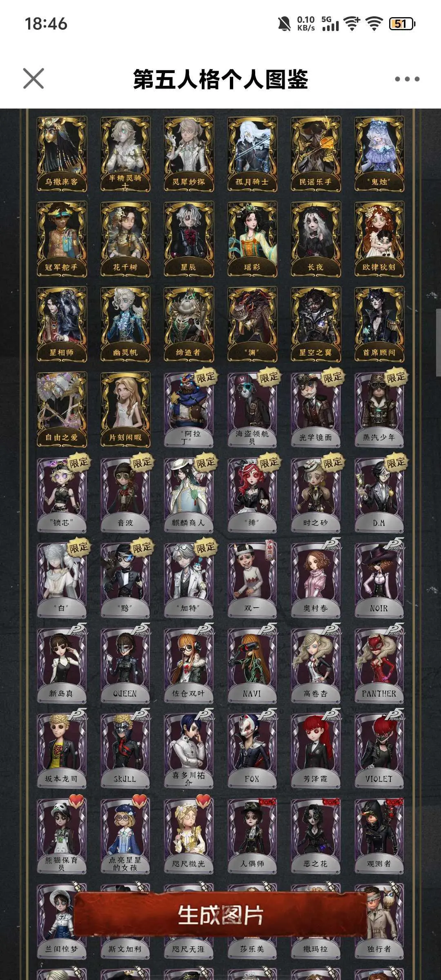Tap the 瑶彩 costume card
The height and width of the screenshot is (980, 441).
[x=252, y=240]
